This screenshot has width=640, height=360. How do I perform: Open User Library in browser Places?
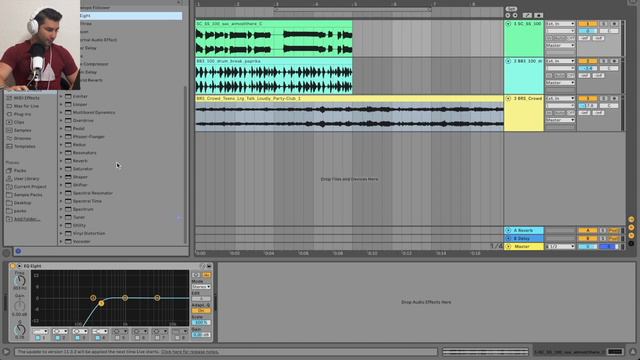pos(27,179)
